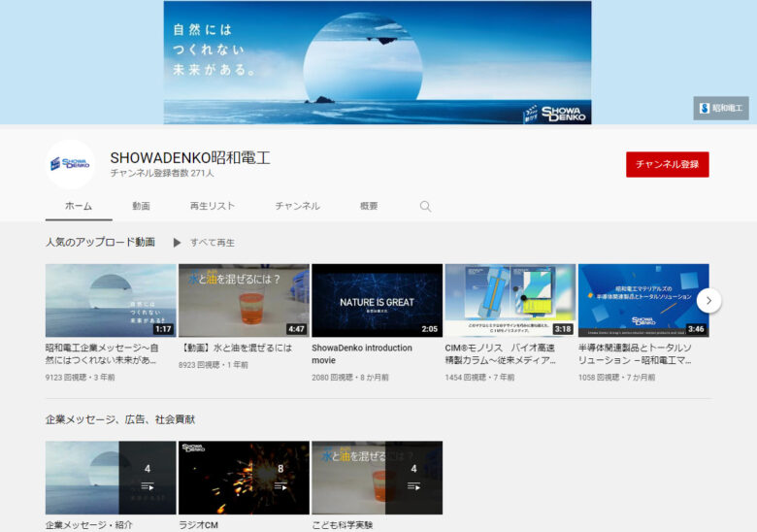Click the red チャンネル登録 subscribe button
This screenshot has width=757, height=532.
tap(667, 164)
